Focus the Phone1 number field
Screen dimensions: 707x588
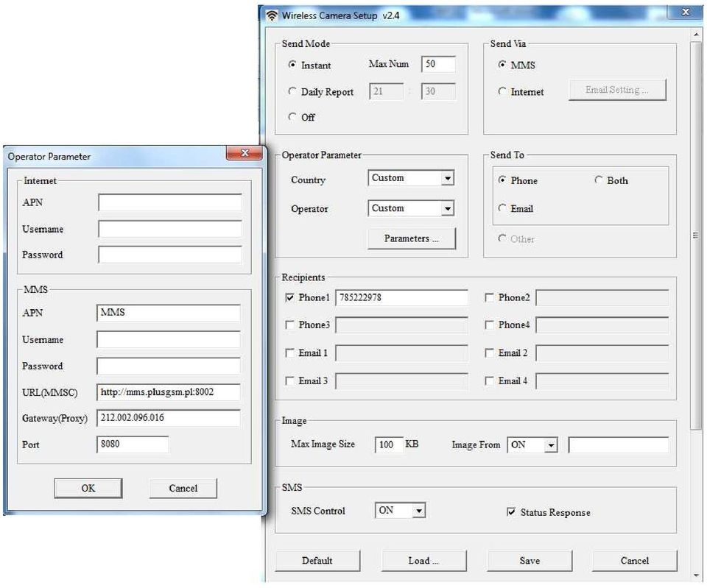[x=402, y=298]
